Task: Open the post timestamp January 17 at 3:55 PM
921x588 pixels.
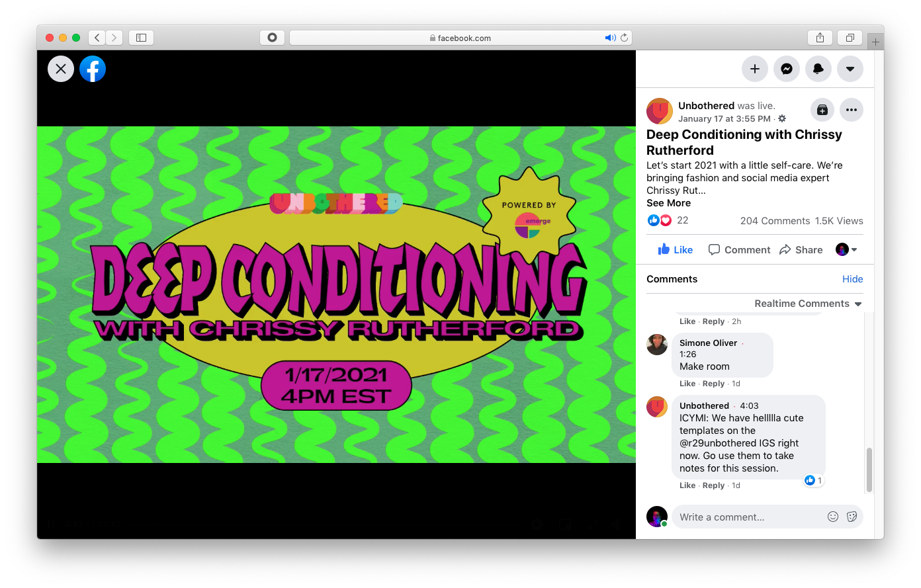Action: [724, 119]
